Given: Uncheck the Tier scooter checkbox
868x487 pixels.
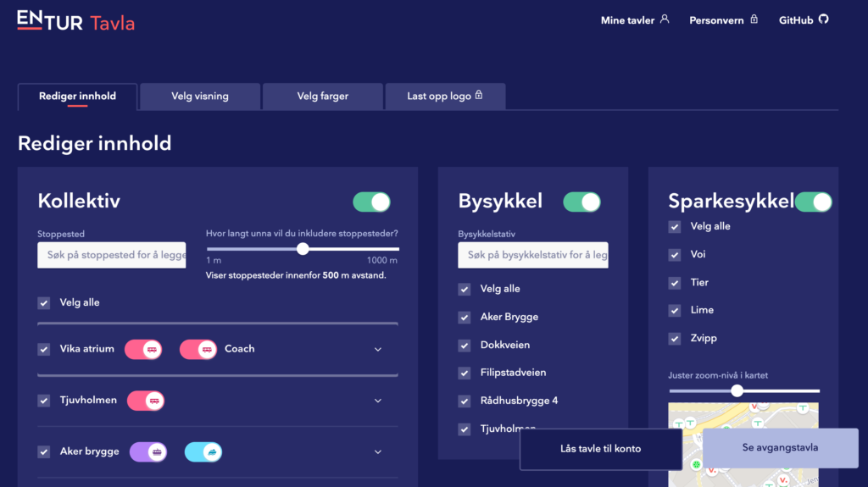Looking at the screenshot, I should (x=674, y=283).
